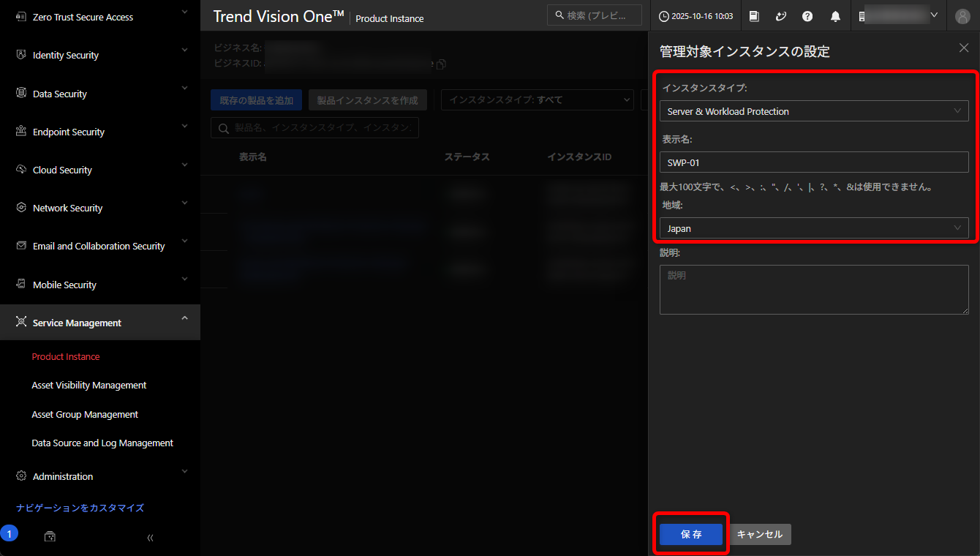Image resolution: width=980 pixels, height=556 pixels.
Task: Click the Trend Vision One title
Action: [x=279, y=17]
